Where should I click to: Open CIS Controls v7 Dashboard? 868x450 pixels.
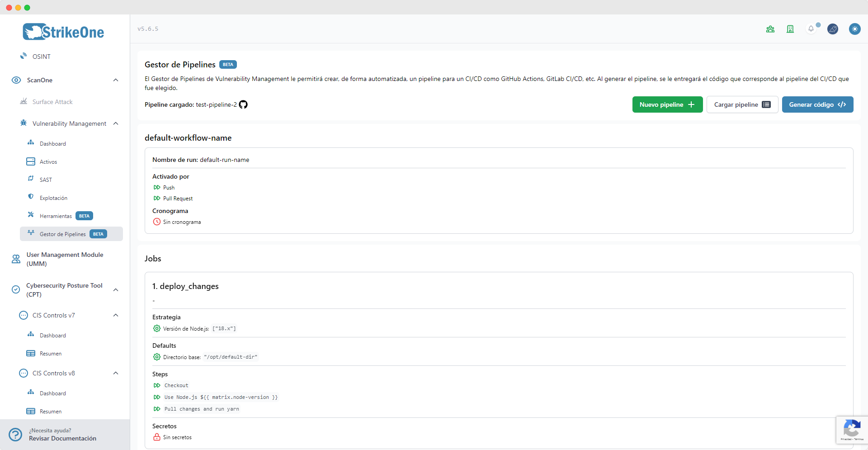pyautogui.click(x=53, y=335)
